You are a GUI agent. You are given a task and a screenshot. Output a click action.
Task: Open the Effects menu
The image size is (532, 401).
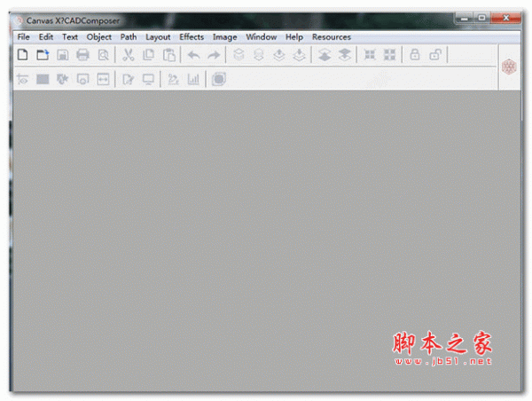(192, 36)
